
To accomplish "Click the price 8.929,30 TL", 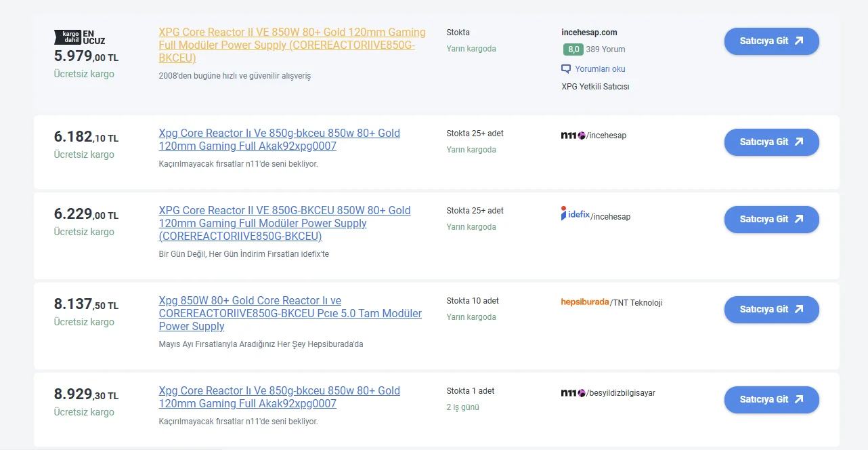I will (86, 395).
